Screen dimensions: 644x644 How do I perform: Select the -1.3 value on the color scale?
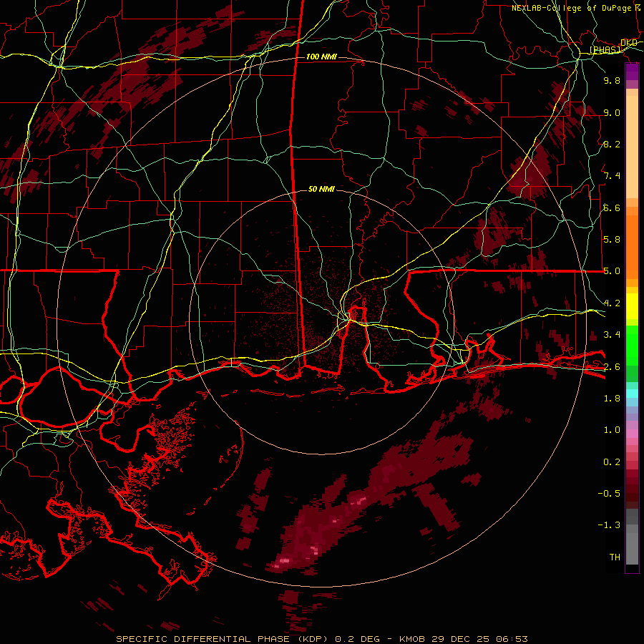click(x=609, y=525)
